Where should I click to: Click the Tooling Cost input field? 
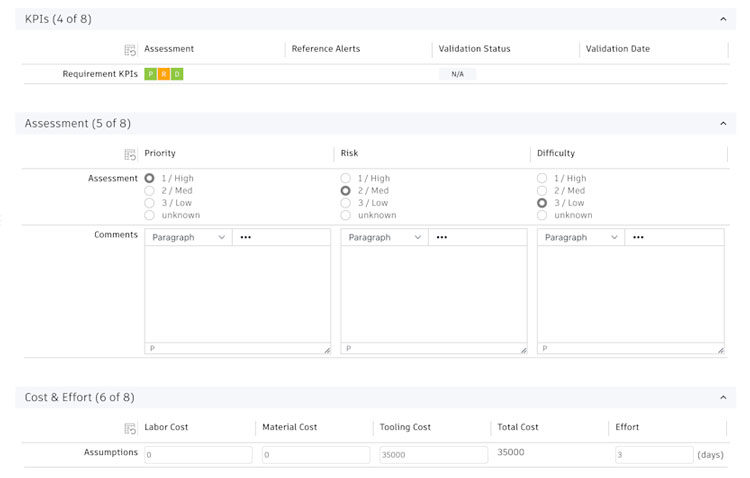pos(433,455)
